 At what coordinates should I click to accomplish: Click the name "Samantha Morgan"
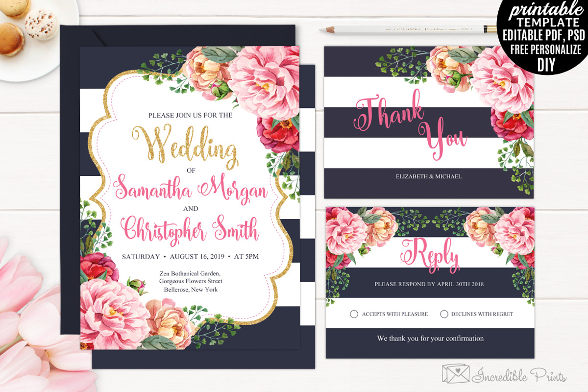[191, 190]
